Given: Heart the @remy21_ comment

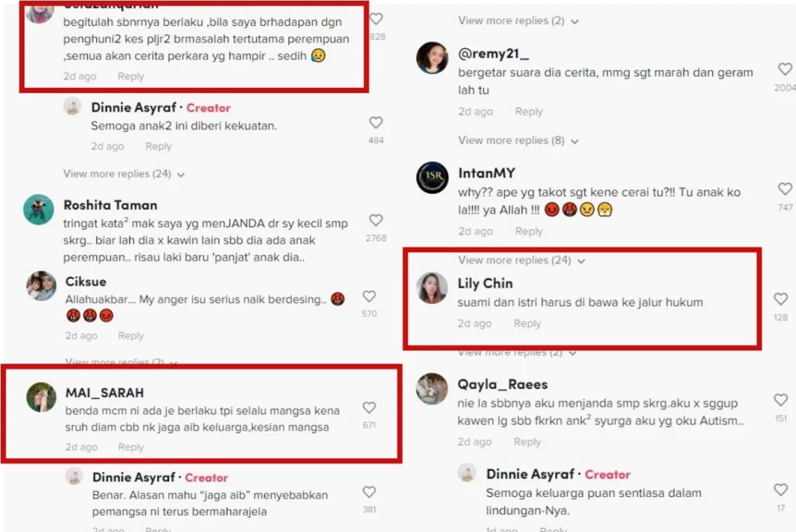Looking at the screenshot, I should (x=785, y=69).
